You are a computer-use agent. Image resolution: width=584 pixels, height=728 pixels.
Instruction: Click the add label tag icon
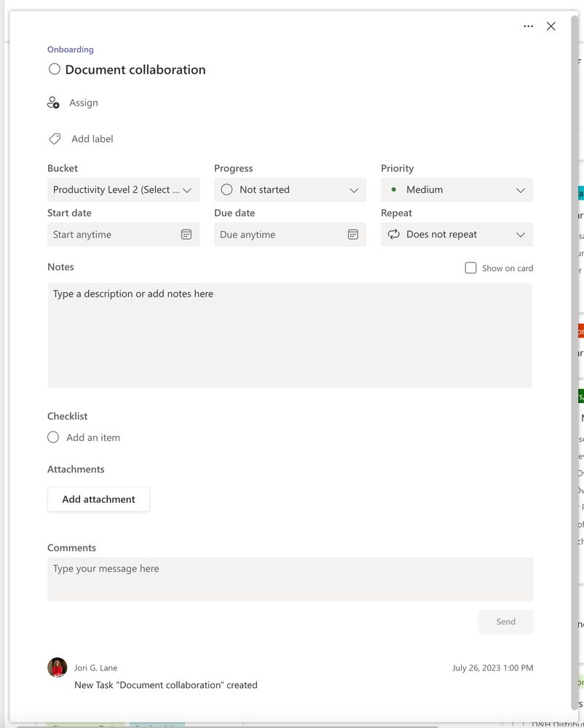[x=55, y=138]
